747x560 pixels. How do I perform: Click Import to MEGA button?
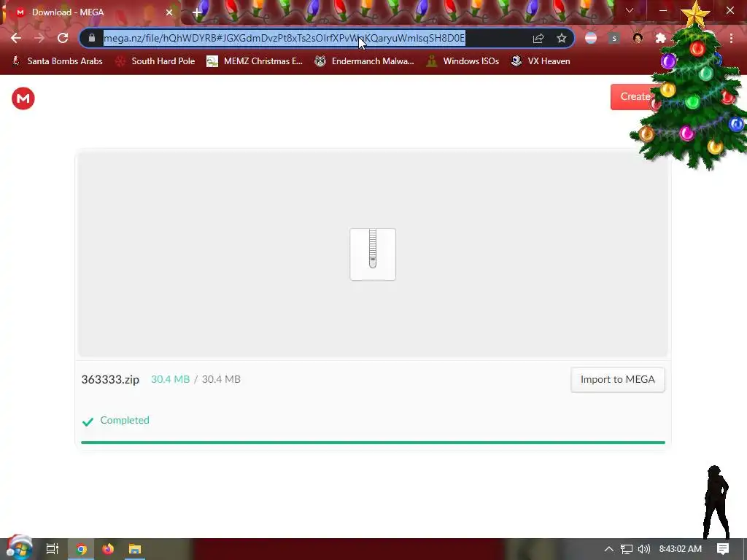(617, 379)
